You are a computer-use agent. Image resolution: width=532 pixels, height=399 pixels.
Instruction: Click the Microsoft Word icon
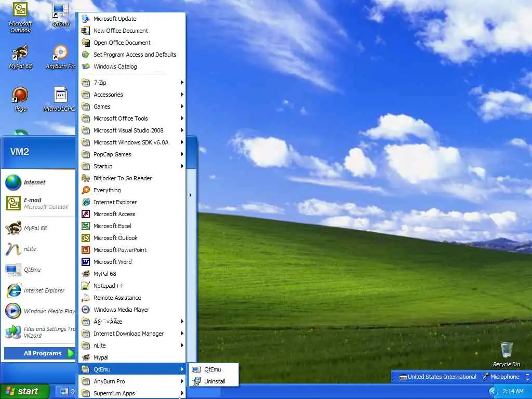[86, 262]
